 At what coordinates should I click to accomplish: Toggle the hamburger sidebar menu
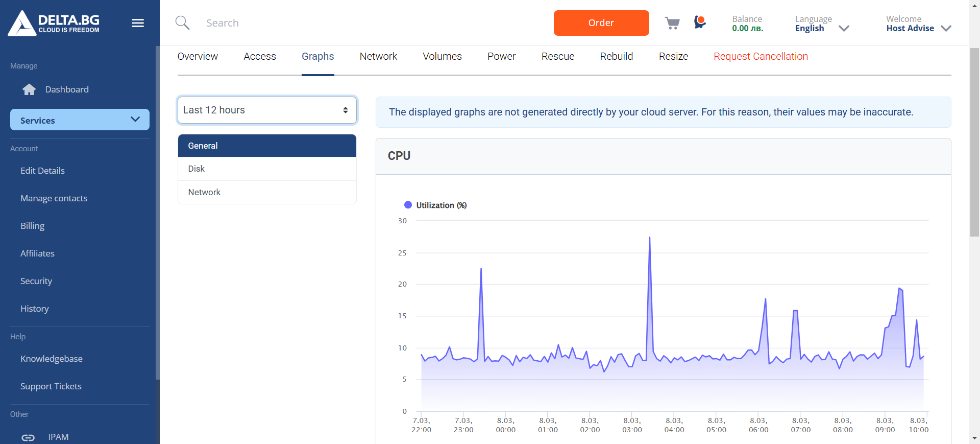click(x=138, y=23)
